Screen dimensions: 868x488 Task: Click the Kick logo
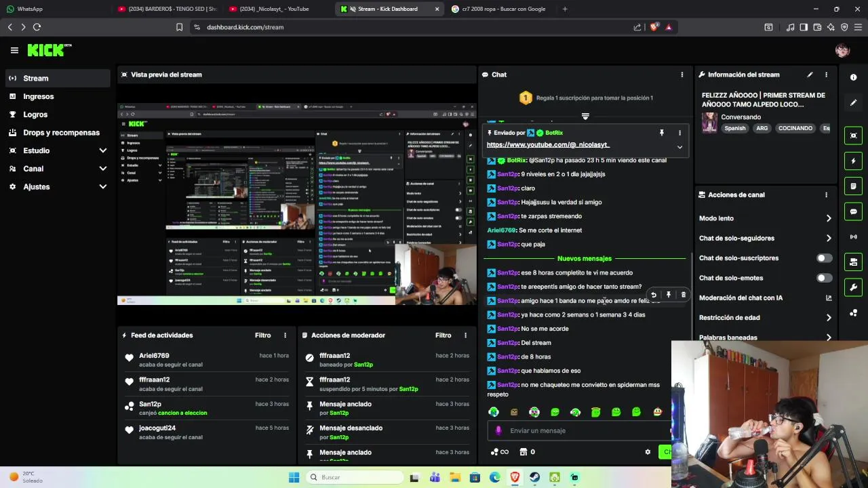point(49,50)
